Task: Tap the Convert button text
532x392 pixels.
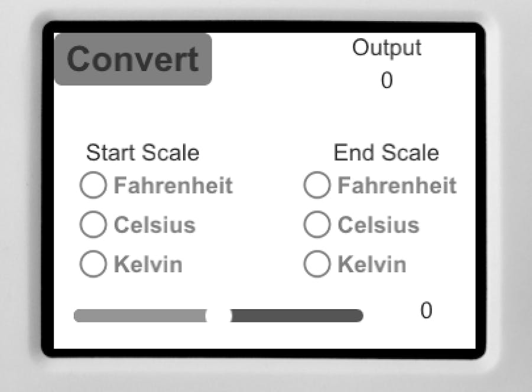Action: point(134,57)
